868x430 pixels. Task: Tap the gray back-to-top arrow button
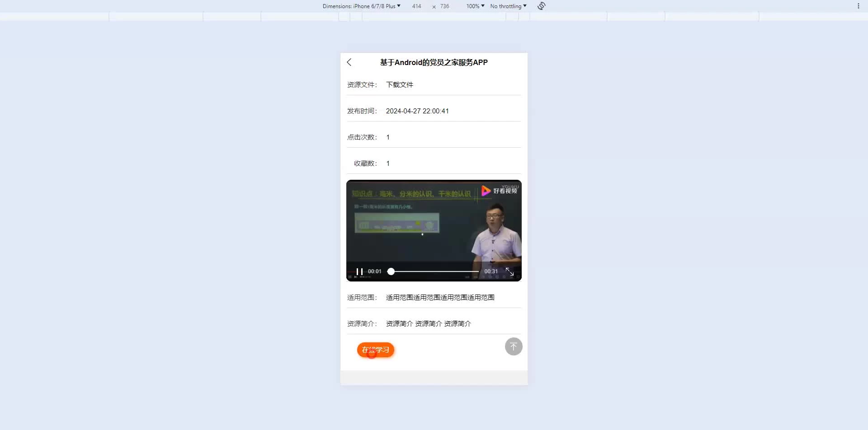click(514, 346)
